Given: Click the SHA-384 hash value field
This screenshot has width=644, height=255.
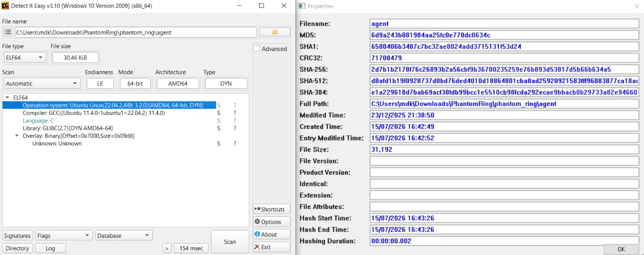Looking at the screenshot, I should pyautogui.click(x=504, y=92).
